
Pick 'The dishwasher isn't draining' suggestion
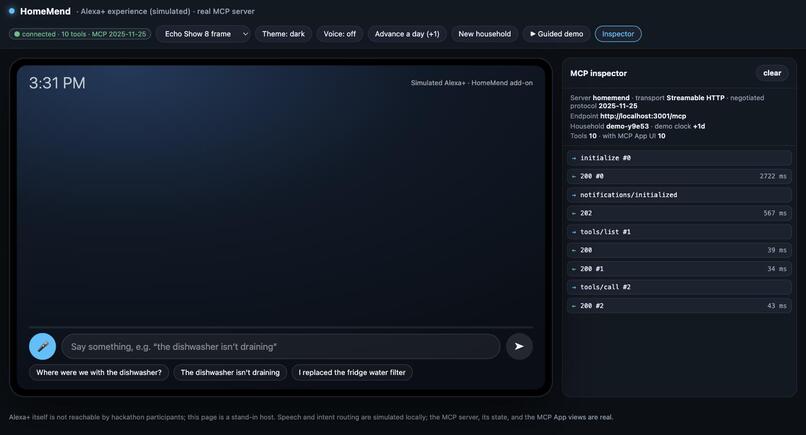[x=230, y=372]
